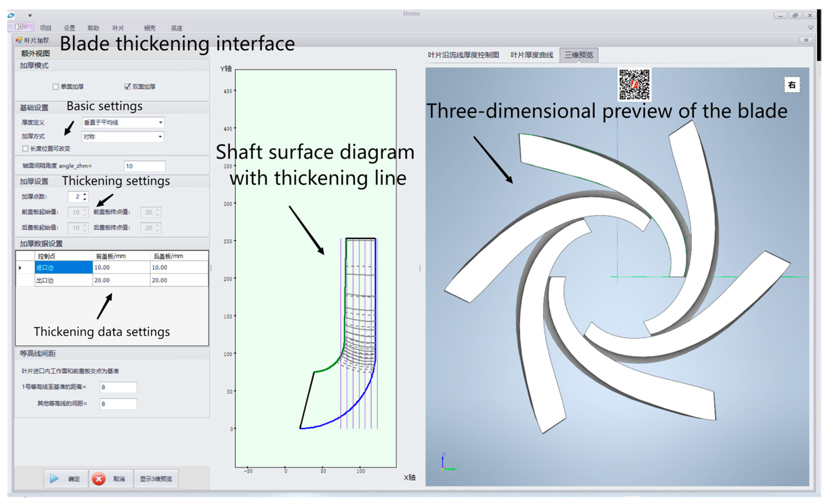The height and width of the screenshot is (504, 828).
Task: Click the app logo icon in title bar
Action: (11, 15)
